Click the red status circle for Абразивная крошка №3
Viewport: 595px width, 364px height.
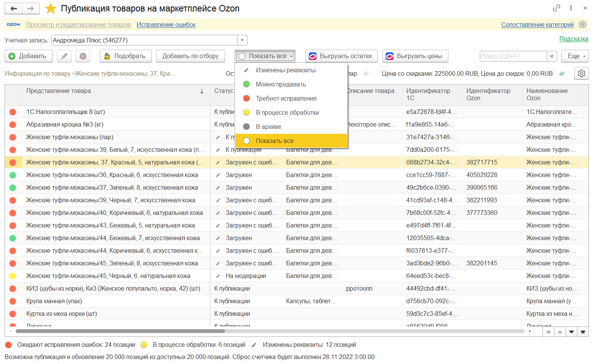click(13, 125)
